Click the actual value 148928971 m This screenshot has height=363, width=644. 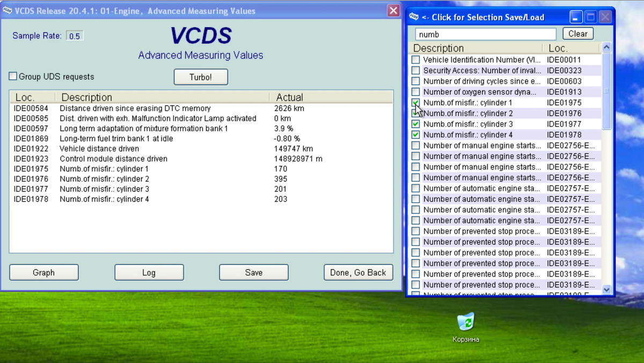point(298,159)
